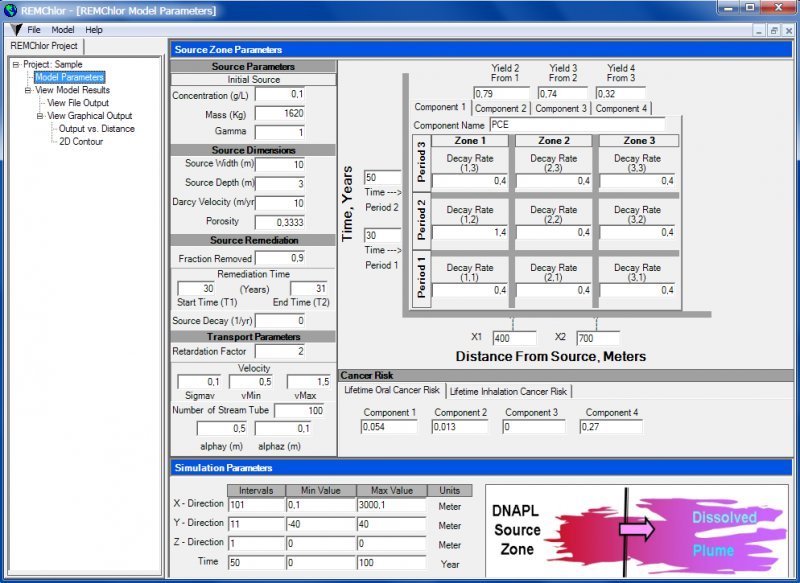Set the remediation Start Time (T1) field
This screenshot has height=583, width=800.
[196, 289]
